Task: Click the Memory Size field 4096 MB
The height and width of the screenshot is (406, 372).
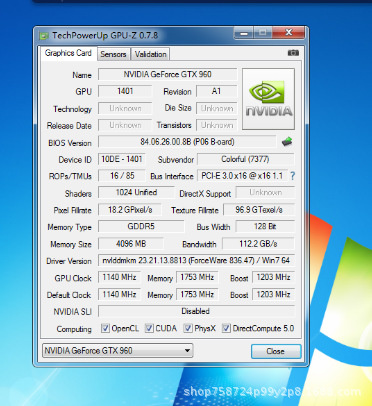Action: pyautogui.click(x=131, y=244)
